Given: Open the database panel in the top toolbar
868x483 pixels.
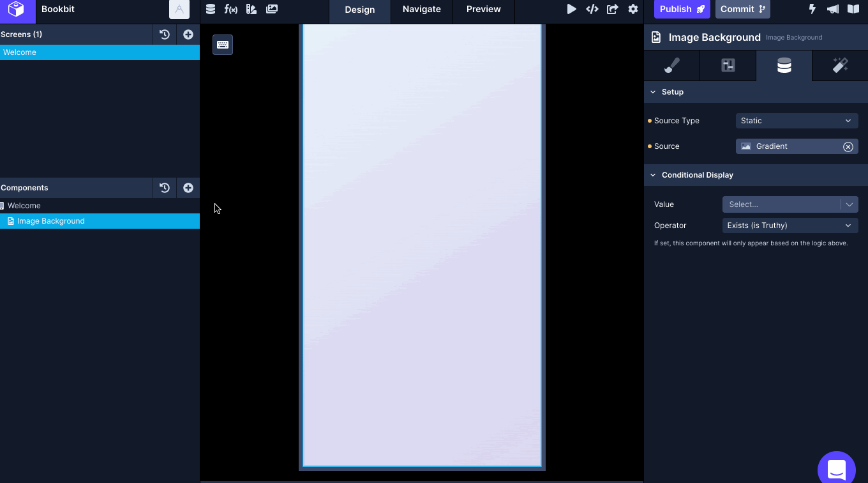Looking at the screenshot, I should [x=211, y=9].
